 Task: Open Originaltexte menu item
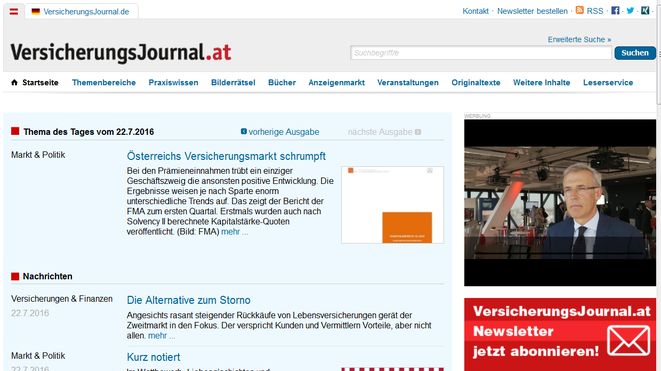point(476,83)
